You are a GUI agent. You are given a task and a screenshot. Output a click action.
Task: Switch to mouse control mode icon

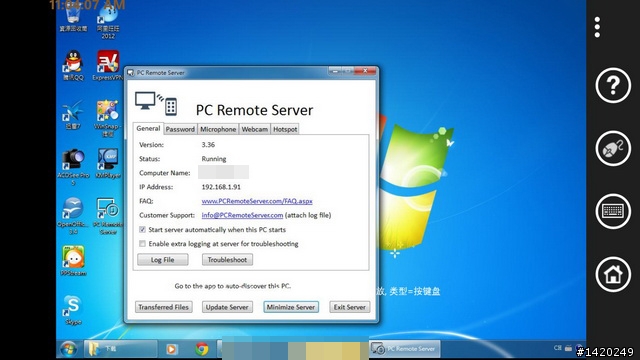[x=613, y=149]
